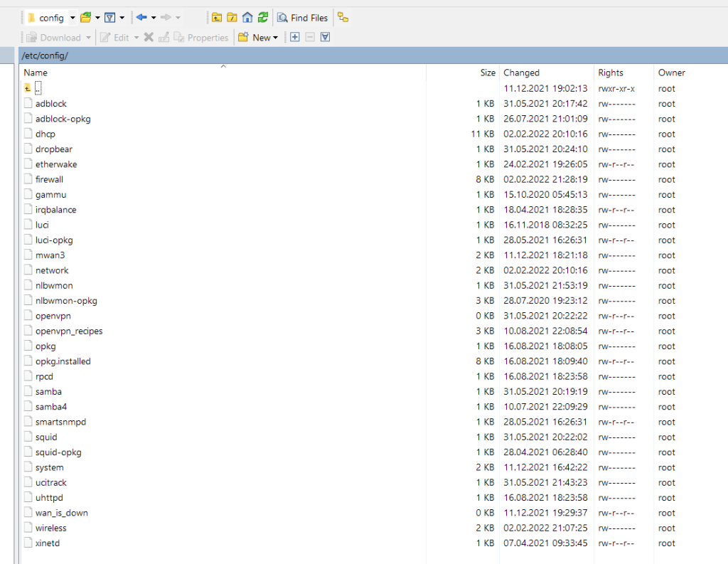The height and width of the screenshot is (564, 728).
Task: Select the adblock file
Action: [x=50, y=104]
